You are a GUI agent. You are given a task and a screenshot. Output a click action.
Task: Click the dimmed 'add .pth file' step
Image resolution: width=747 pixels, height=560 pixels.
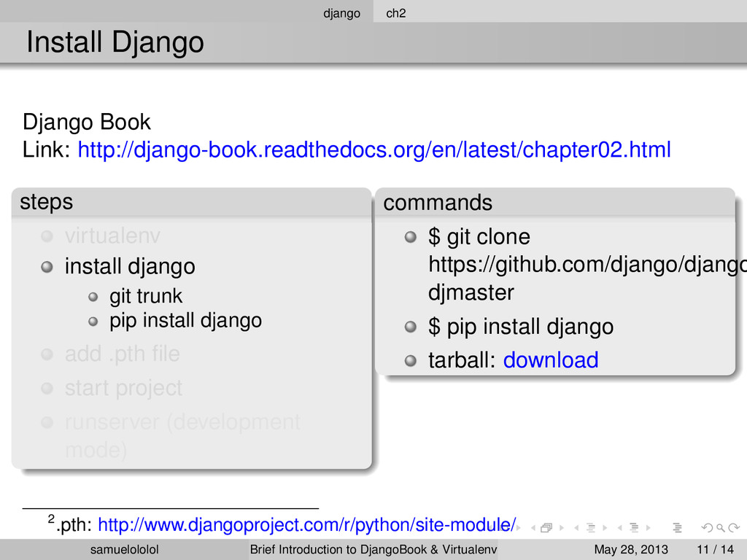click(123, 354)
